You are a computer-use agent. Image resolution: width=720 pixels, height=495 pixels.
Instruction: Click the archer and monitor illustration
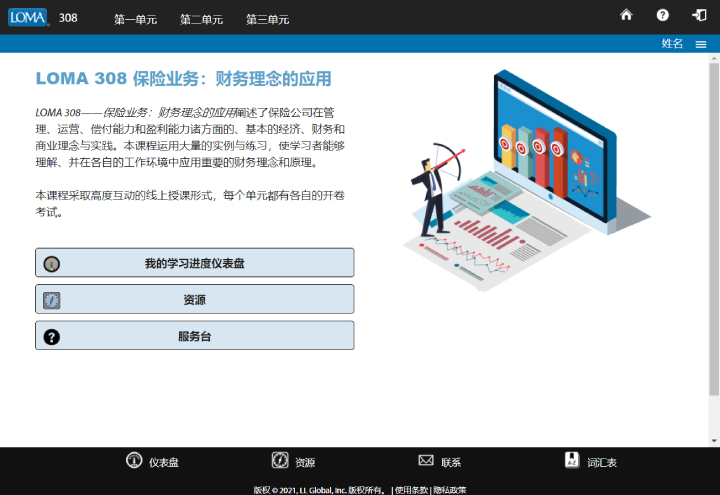(526, 180)
